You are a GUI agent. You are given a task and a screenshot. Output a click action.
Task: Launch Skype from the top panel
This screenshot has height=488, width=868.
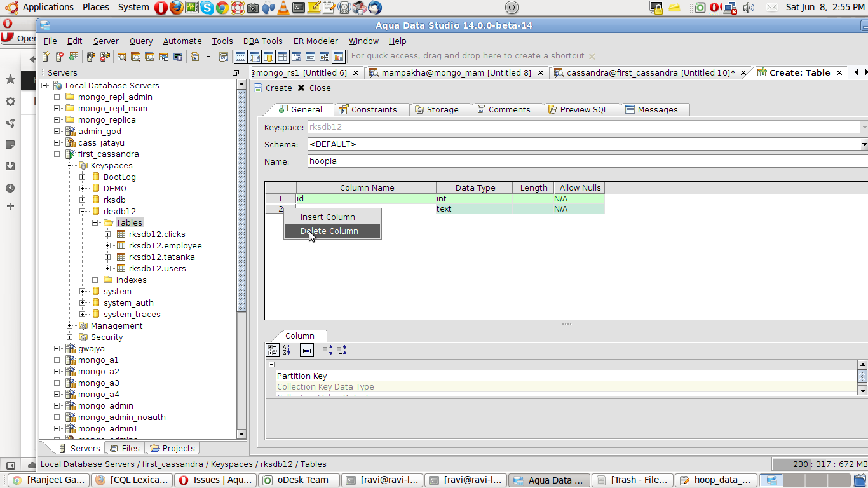[x=207, y=8]
